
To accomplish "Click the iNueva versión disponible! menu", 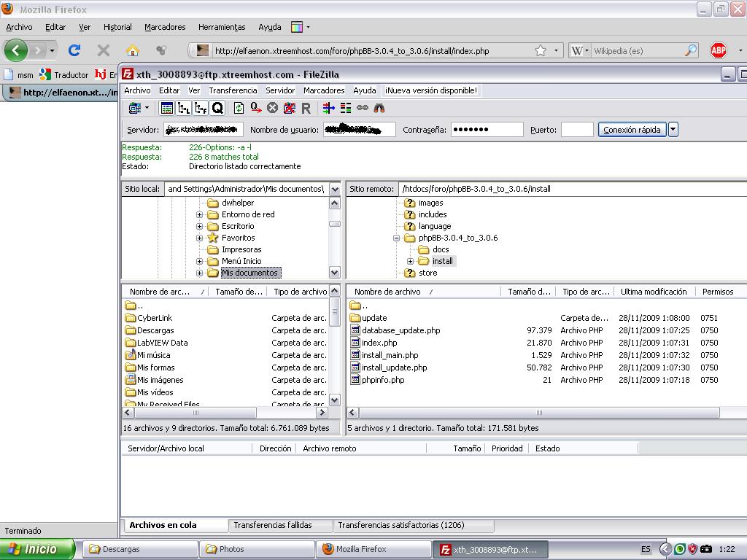I will click(431, 90).
